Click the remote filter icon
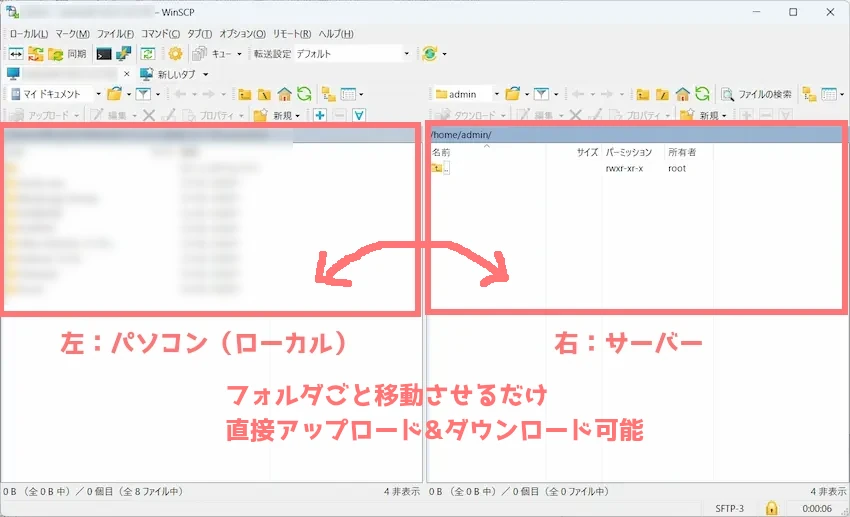 click(x=541, y=94)
